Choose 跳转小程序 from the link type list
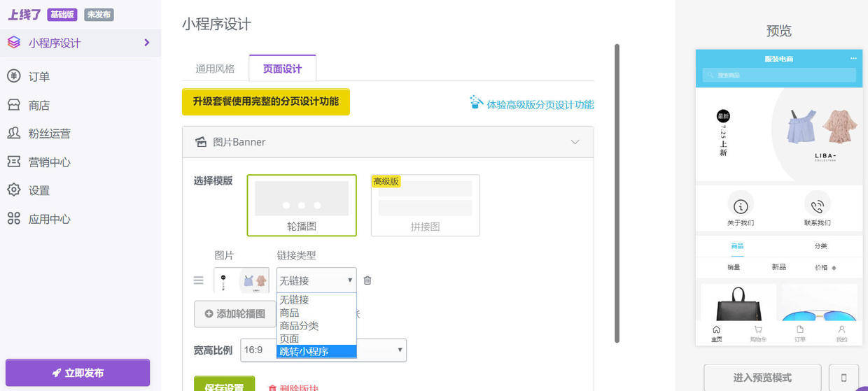The width and height of the screenshot is (868, 391). click(x=316, y=351)
